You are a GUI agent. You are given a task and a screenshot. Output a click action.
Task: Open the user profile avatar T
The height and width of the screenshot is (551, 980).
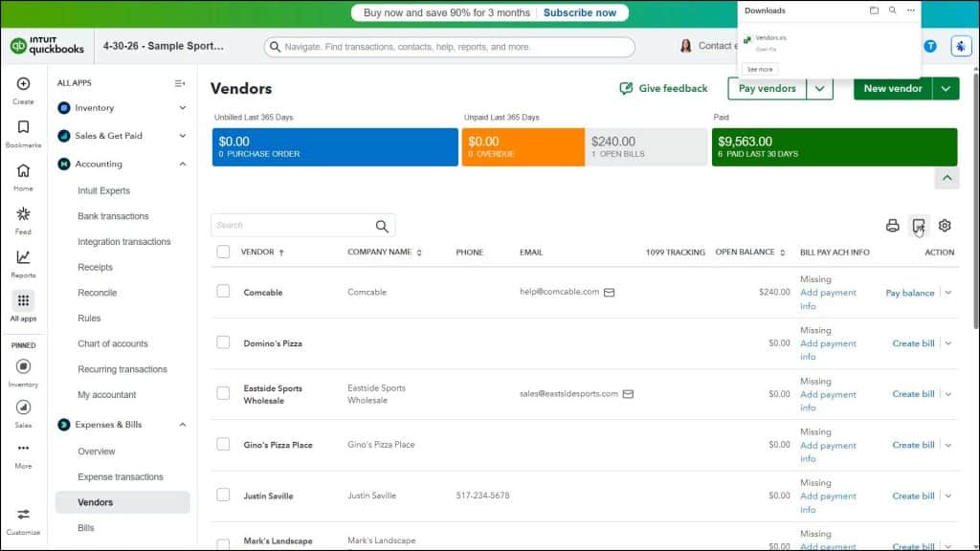[x=930, y=46]
